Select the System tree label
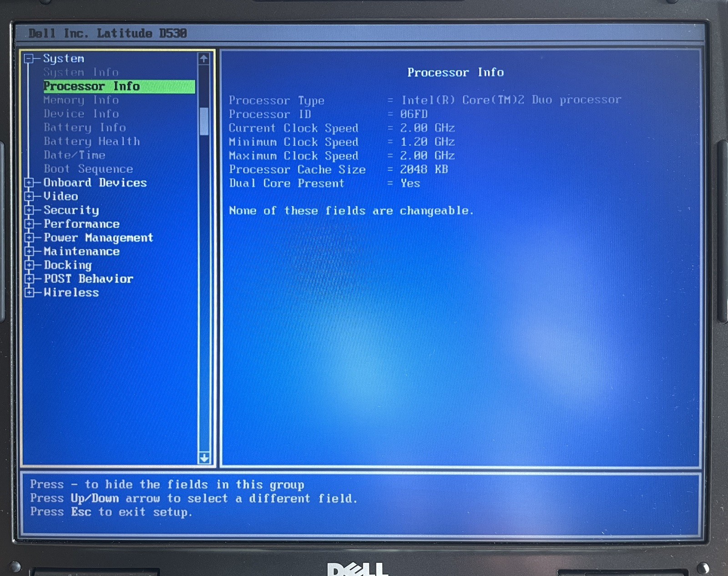728x576 pixels. coord(64,59)
